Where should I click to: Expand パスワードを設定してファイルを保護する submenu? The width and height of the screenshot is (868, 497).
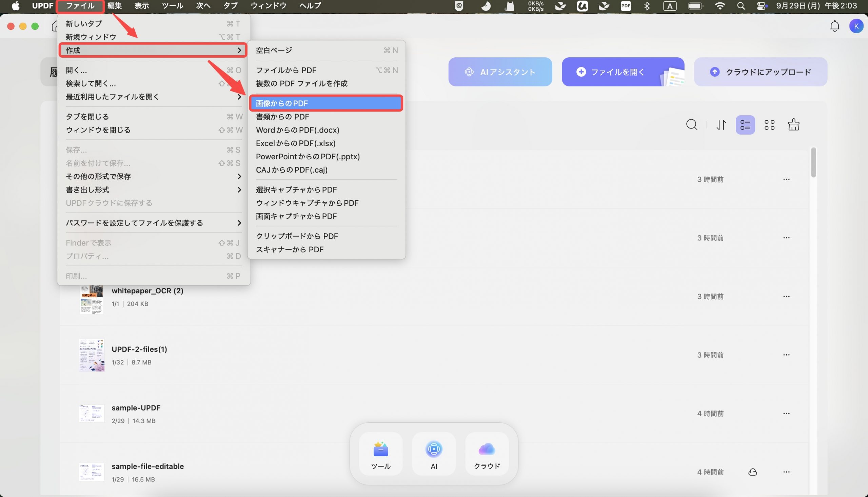click(x=153, y=223)
